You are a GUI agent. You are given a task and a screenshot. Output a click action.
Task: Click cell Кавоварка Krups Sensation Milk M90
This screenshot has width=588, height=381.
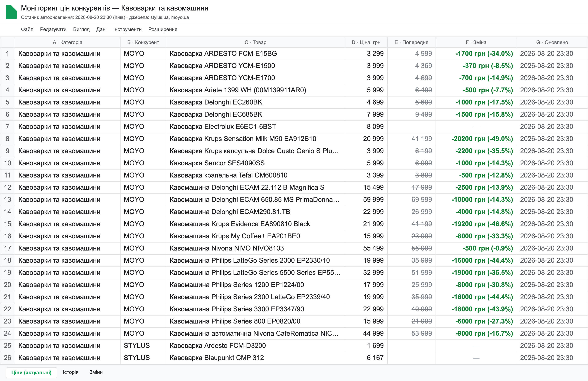[x=255, y=139]
